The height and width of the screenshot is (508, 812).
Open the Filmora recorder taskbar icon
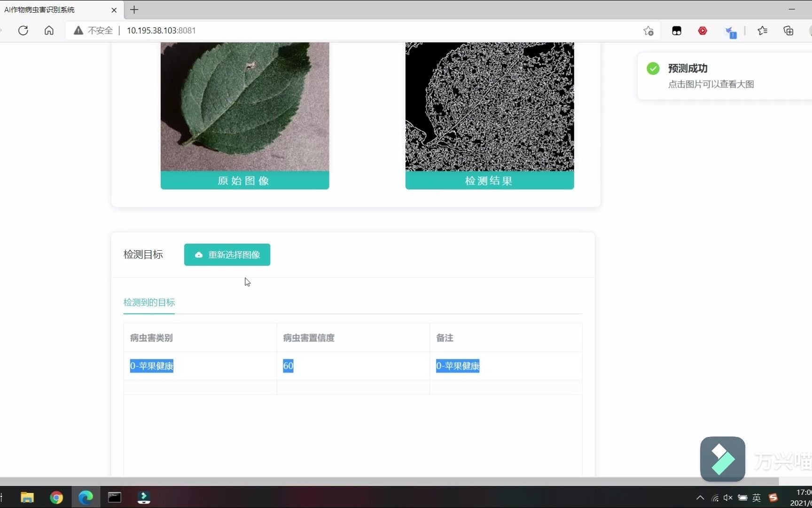click(144, 497)
